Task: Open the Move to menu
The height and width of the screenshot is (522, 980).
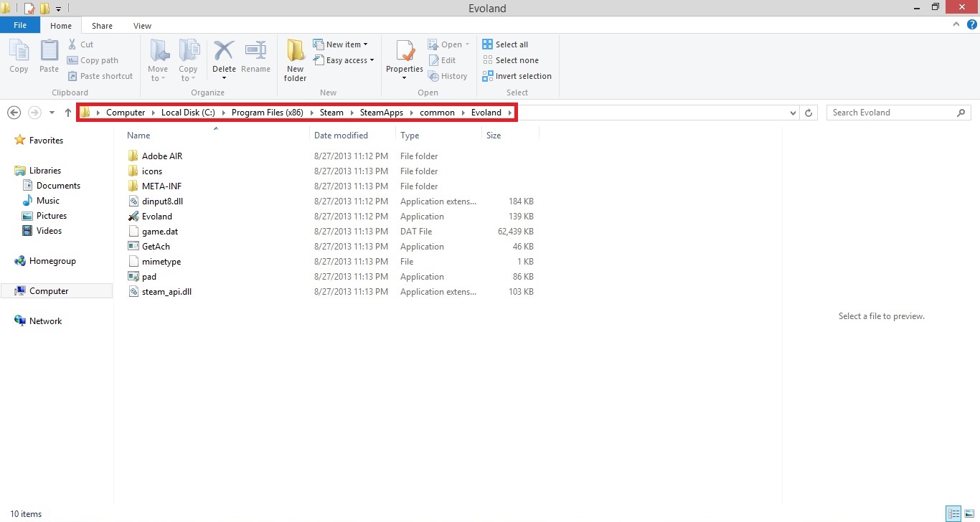Action: click(158, 60)
